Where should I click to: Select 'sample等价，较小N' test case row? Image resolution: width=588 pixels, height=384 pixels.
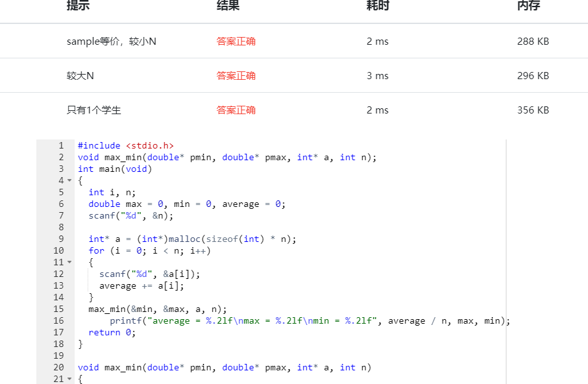(x=294, y=42)
